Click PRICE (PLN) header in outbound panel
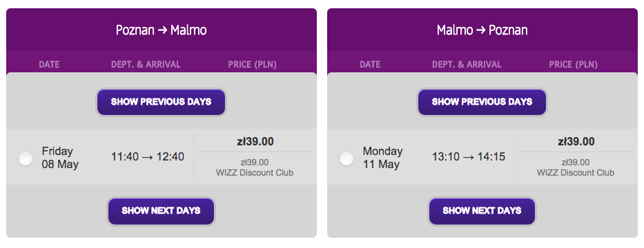The height and width of the screenshot is (248, 644). pos(252,65)
